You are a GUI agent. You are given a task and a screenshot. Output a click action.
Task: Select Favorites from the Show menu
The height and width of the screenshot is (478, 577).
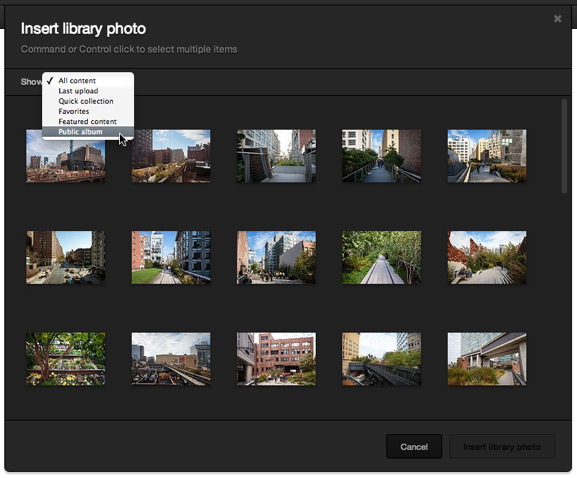[88, 111]
